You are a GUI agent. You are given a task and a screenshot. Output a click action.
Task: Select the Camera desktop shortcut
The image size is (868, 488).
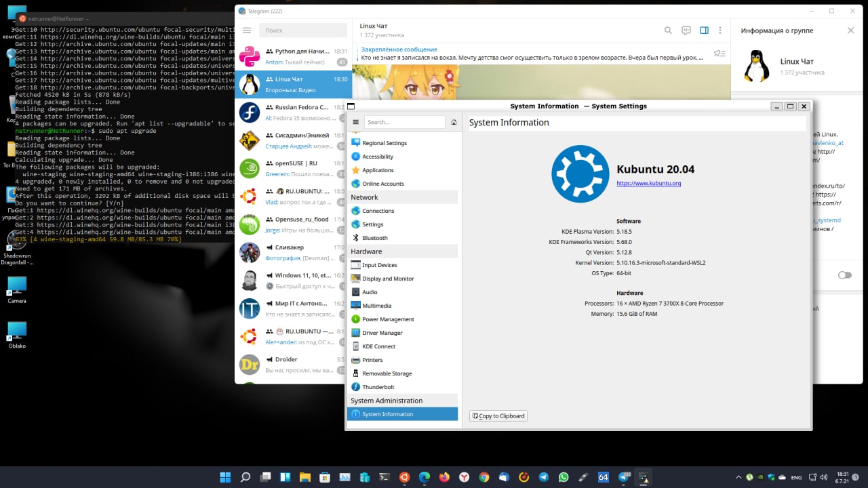point(17,289)
